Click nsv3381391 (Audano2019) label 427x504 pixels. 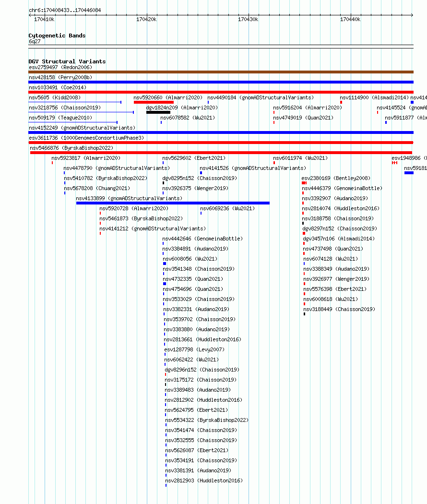(198, 470)
